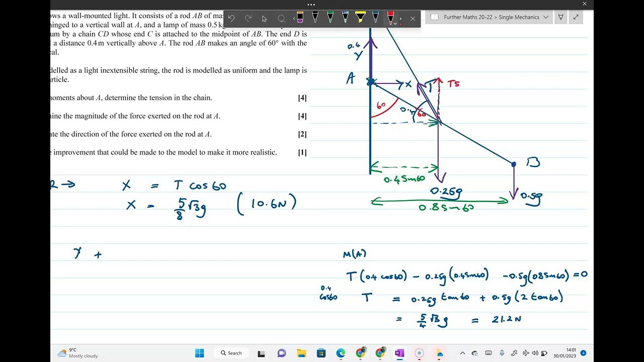This screenshot has height=362, width=644.
Task: Open battery status in tray
Action: coord(544,353)
